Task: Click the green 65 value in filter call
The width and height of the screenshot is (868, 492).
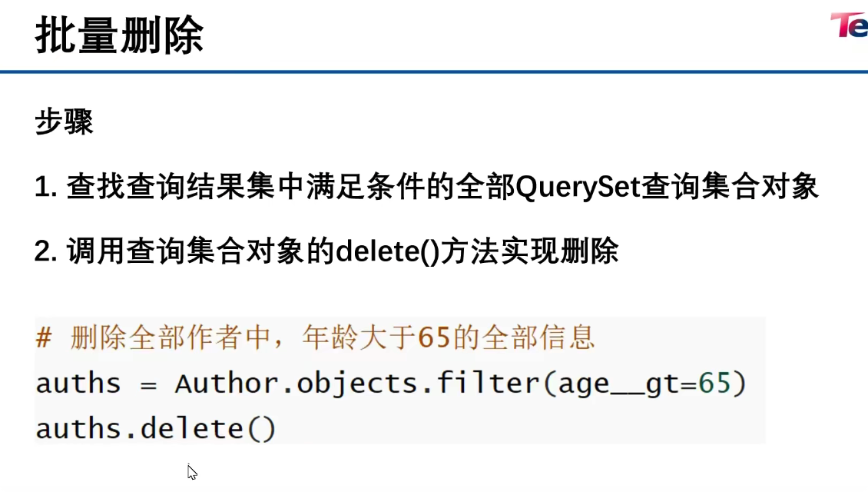Action: click(714, 383)
